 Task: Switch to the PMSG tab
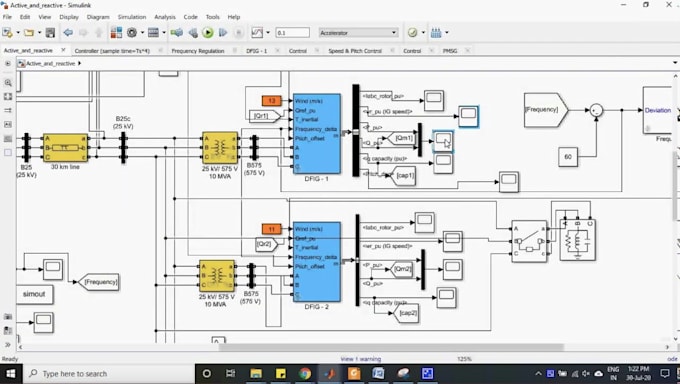coord(450,51)
